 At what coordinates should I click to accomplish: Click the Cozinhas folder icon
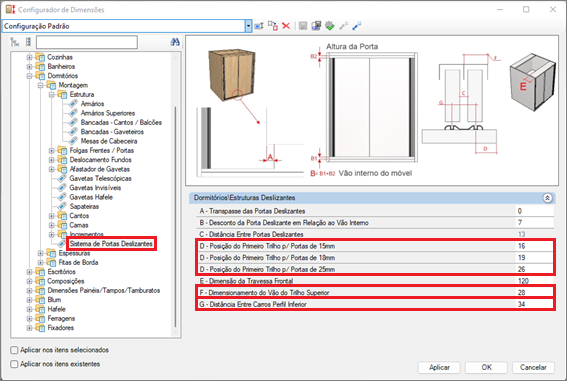[40, 57]
